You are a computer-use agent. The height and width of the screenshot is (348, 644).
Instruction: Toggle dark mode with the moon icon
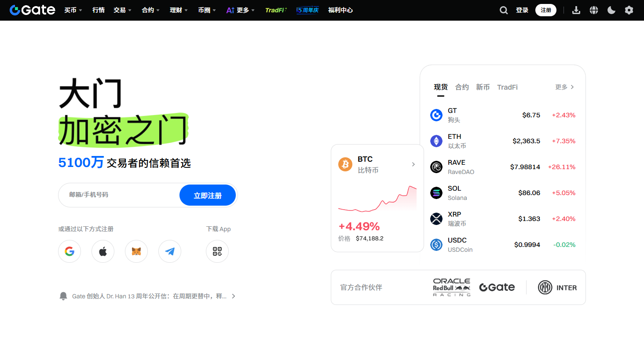tap(611, 10)
